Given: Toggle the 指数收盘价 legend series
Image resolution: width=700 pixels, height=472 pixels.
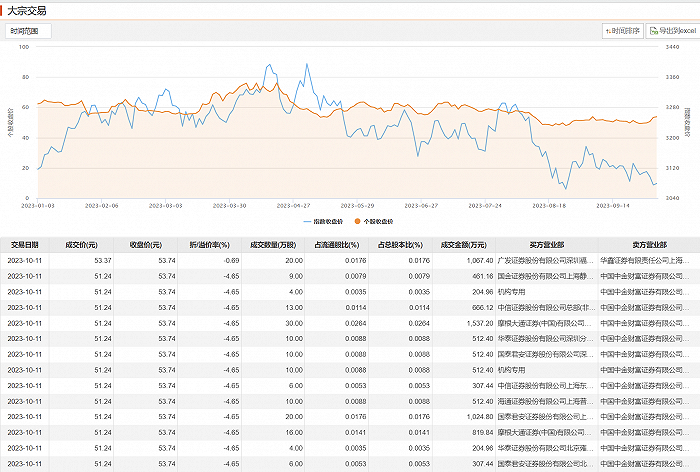Looking at the screenshot, I should pyautogui.click(x=324, y=220).
